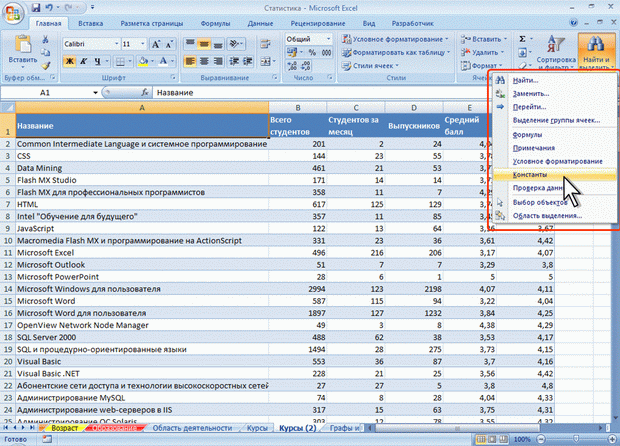Choose Область выделения... menu item
Screen dimensions: 620x446
[x=555, y=215]
